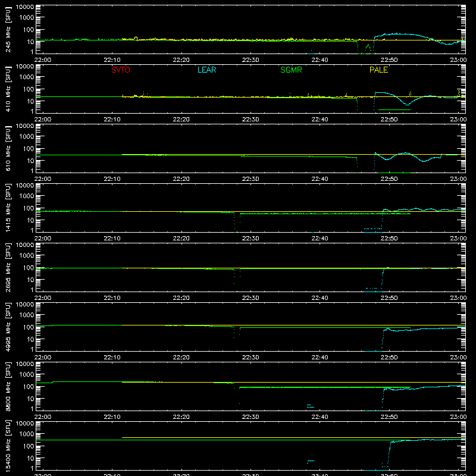Click the 100 tick label of 8800 MHz plot
This screenshot has height=476, width=476.
click(x=28, y=387)
